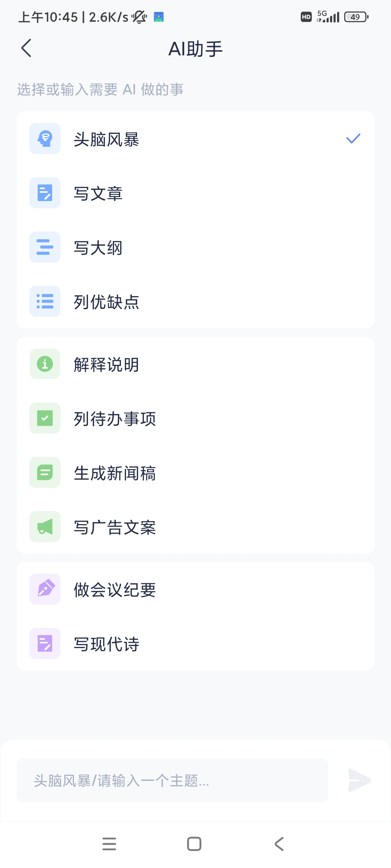Tap the purple modern poem icon

coord(45,643)
